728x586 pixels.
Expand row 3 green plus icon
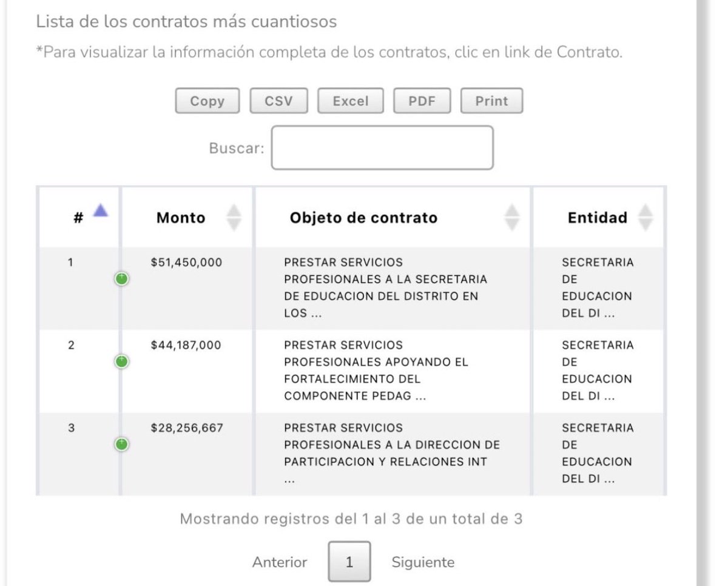pyautogui.click(x=122, y=444)
